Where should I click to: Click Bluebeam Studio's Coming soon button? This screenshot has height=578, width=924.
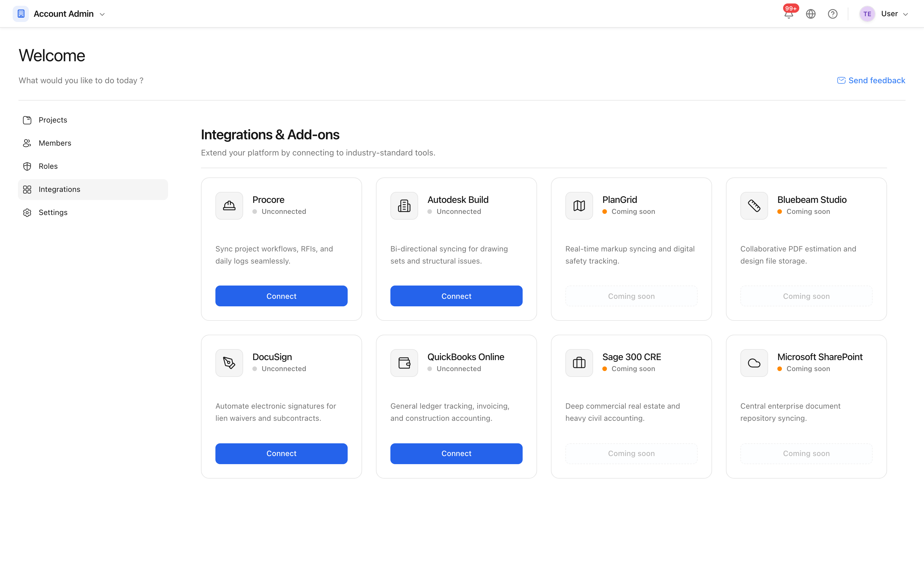[806, 296]
